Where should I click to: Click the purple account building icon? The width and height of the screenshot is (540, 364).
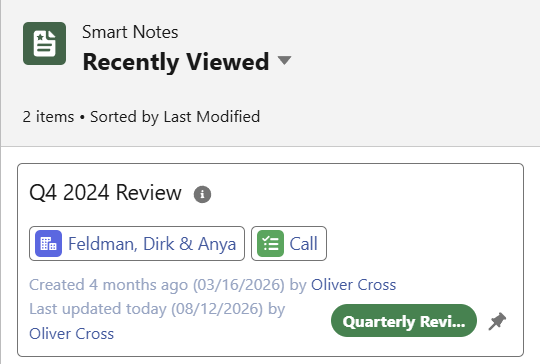(x=49, y=243)
